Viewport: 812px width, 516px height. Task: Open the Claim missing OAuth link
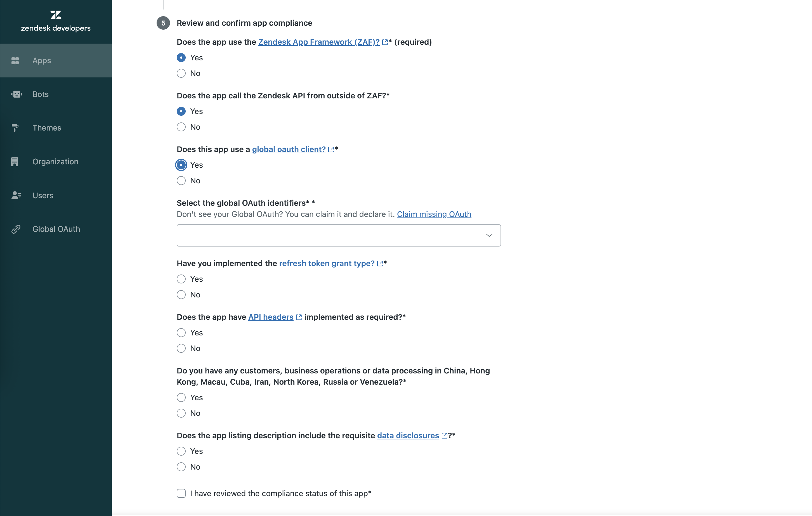tap(434, 214)
